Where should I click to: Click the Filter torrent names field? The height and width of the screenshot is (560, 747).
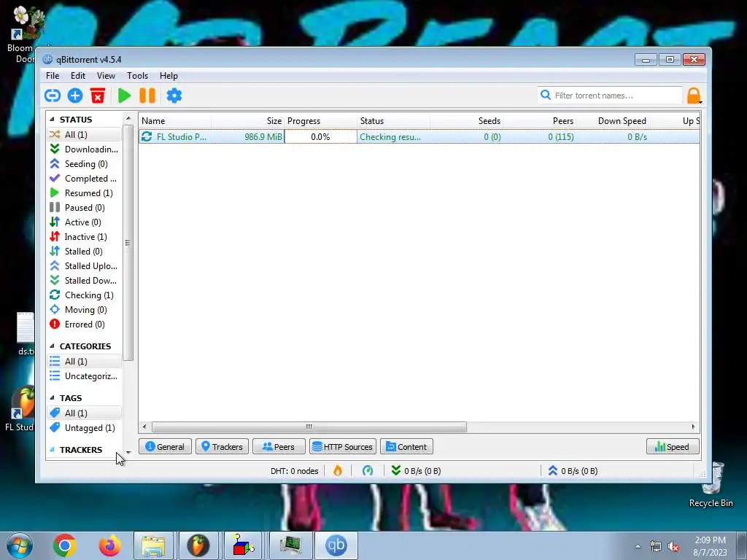click(610, 96)
